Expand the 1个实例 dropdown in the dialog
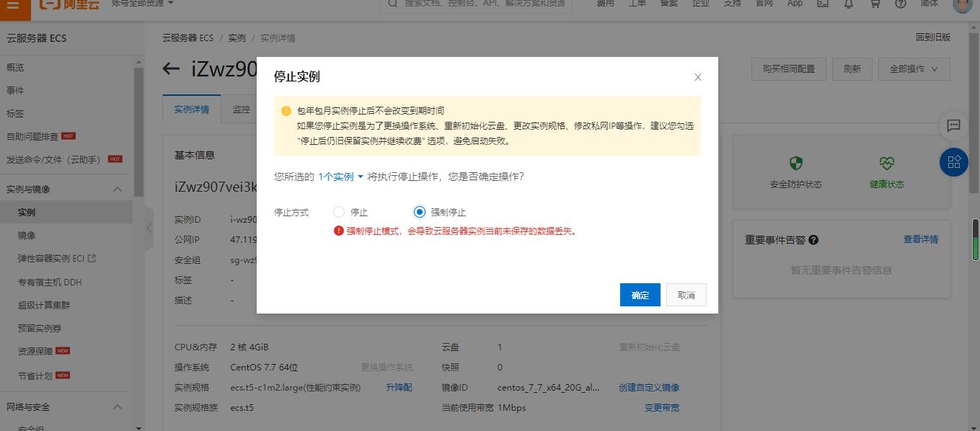Viewport: 980px width, 431px height. (x=340, y=177)
